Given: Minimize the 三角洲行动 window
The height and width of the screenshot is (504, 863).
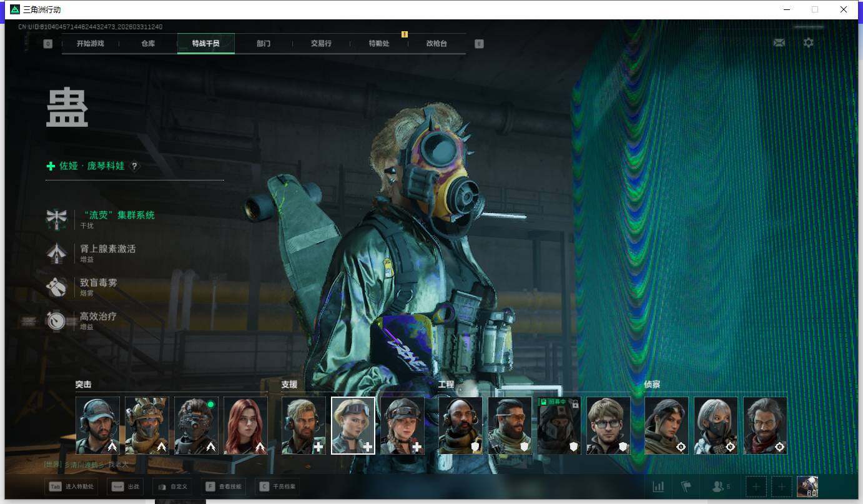Looking at the screenshot, I should coord(786,9).
